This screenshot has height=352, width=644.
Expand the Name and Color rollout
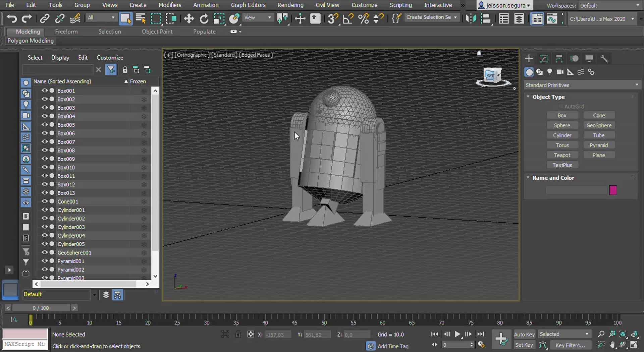click(553, 178)
